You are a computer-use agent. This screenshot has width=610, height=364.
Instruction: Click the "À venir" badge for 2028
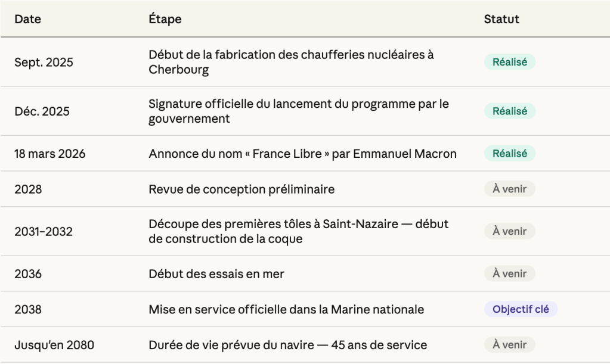click(x=509, y=189)
